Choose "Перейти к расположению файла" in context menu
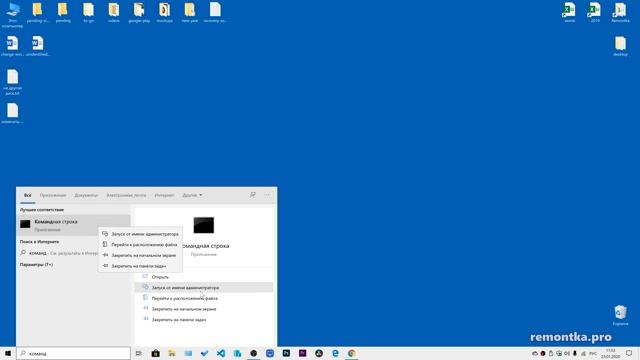The height and width of the screenshot is (360, 640). point(140,244)
